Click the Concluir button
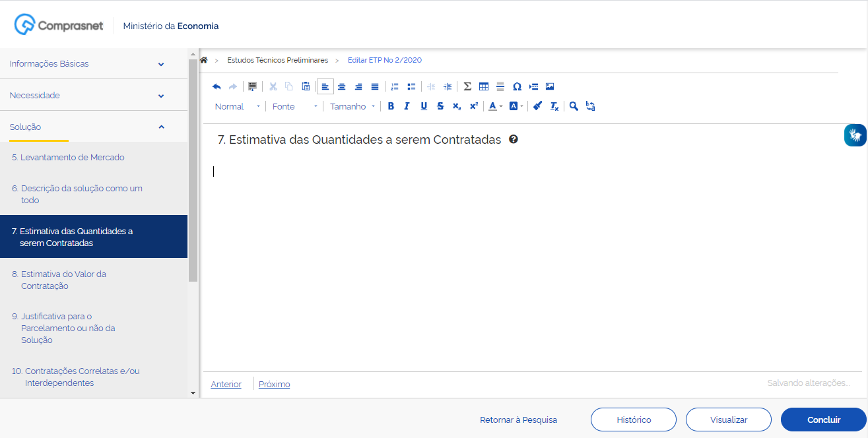The image size is (868, 438). click(x=822, y=420)
